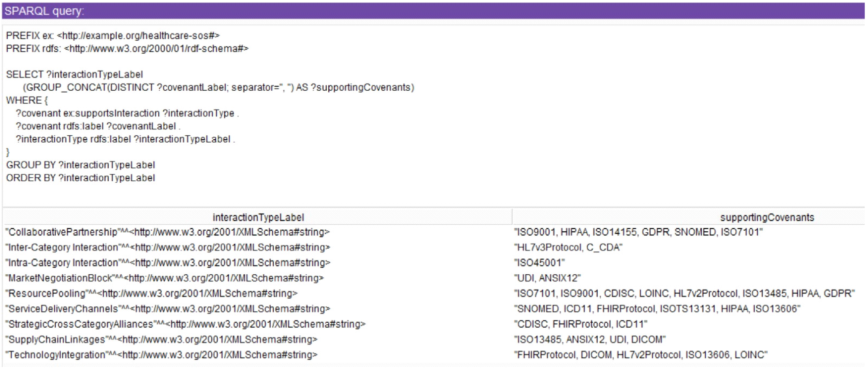
Task: Select the ResourcePooling result row
Action: [x=151, y=294]
